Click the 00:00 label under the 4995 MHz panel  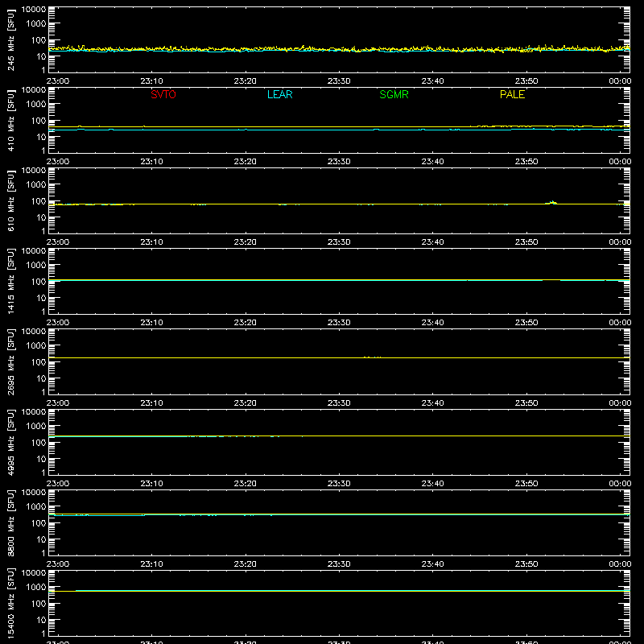point(620,484)
